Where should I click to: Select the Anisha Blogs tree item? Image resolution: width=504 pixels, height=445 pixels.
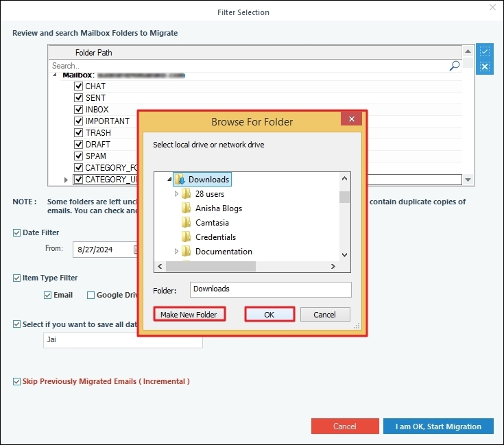(x=219, y=208)
